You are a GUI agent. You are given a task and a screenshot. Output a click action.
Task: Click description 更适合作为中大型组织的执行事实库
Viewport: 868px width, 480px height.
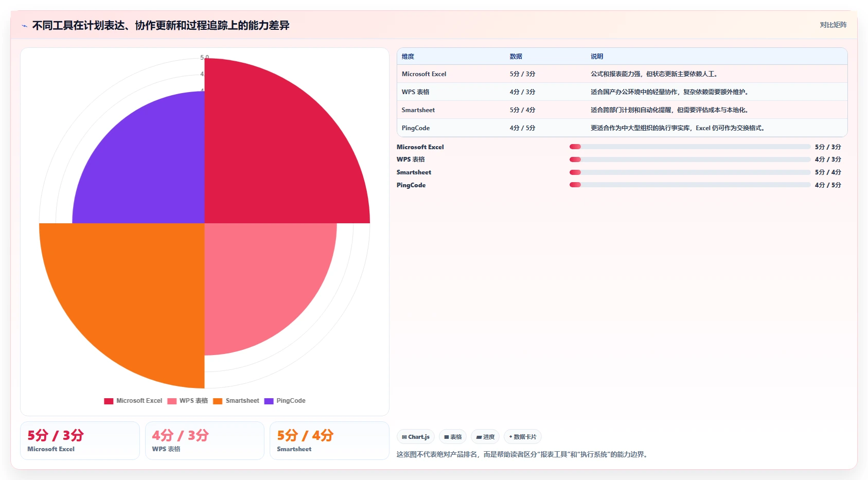click(678, 128)
